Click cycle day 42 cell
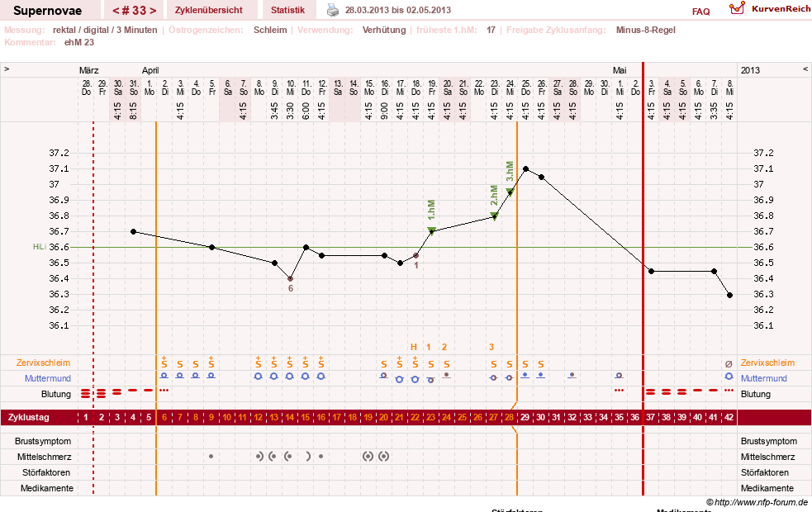812x512 pixels. pos(729,417)
